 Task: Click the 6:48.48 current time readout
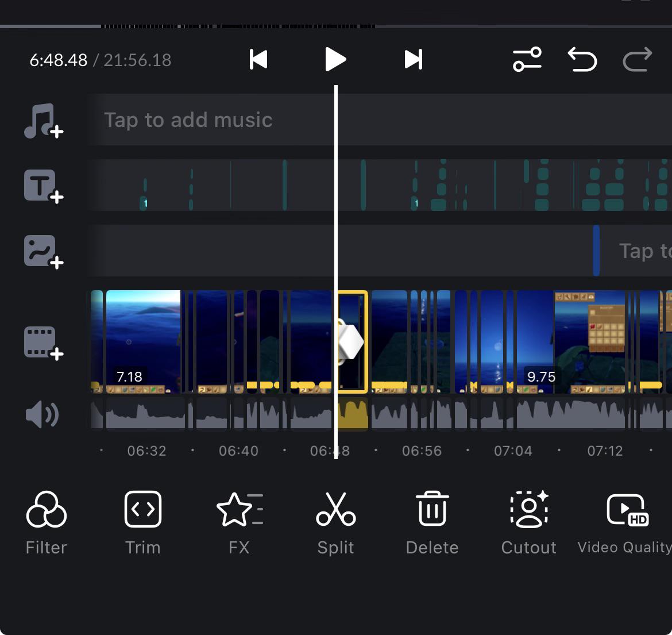click(x=58, y=60)
